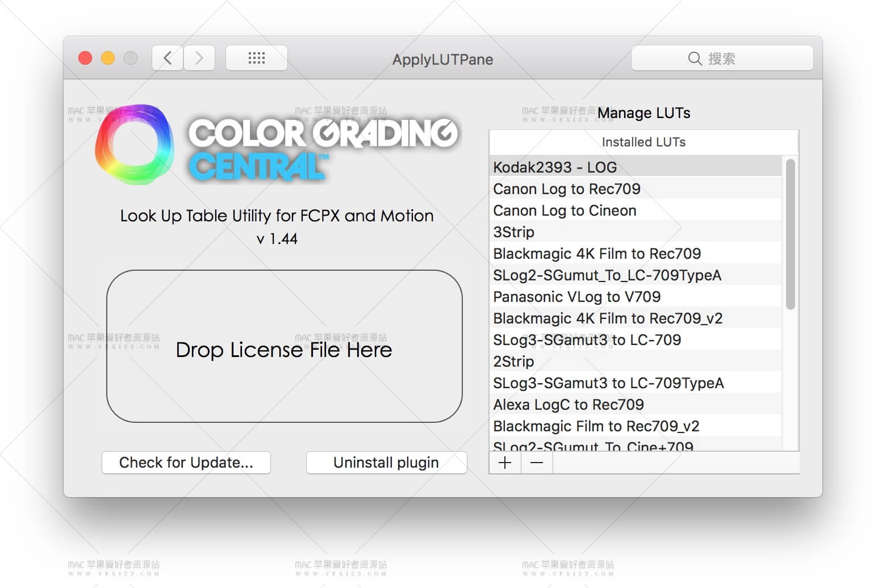
Task: Select Canon Log to Cineon LUT
Action: click(x=636, y=210)
